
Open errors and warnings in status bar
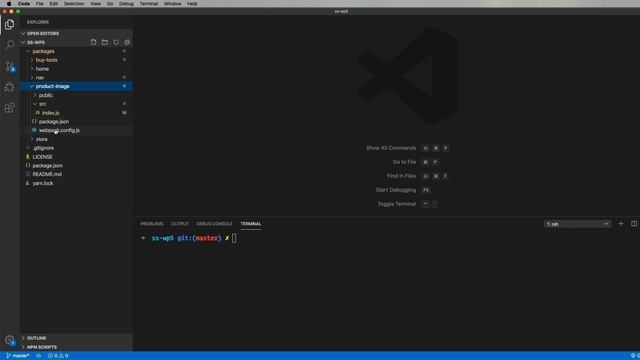(58, 356)
